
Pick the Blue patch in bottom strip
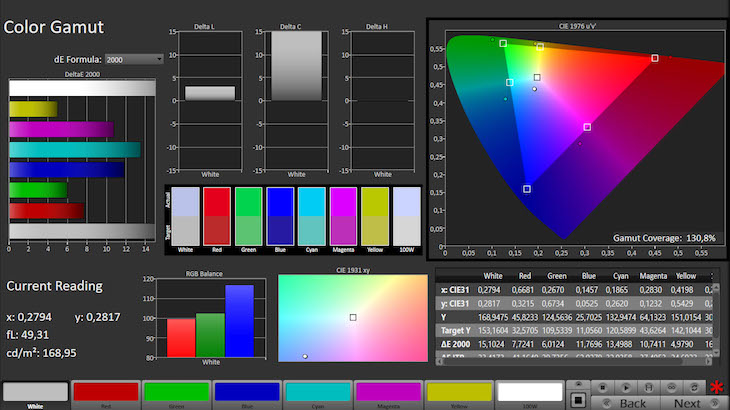point(245,393)
